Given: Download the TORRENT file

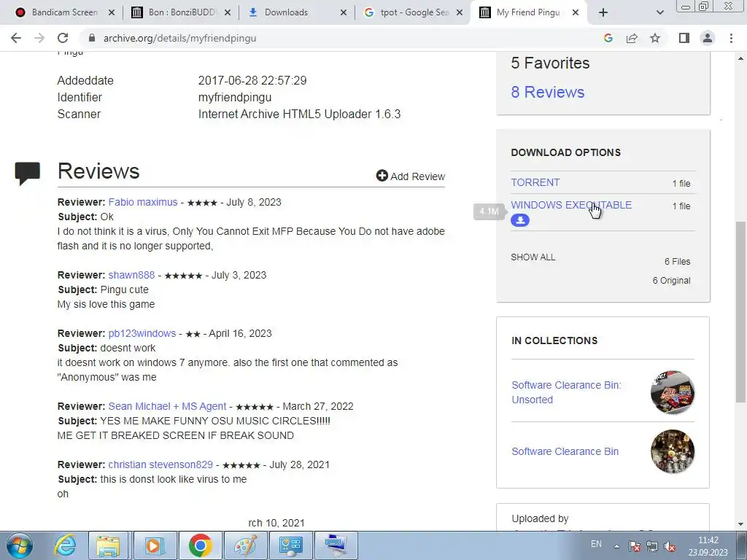Looking at the screenshot, I should click(535, 182).
